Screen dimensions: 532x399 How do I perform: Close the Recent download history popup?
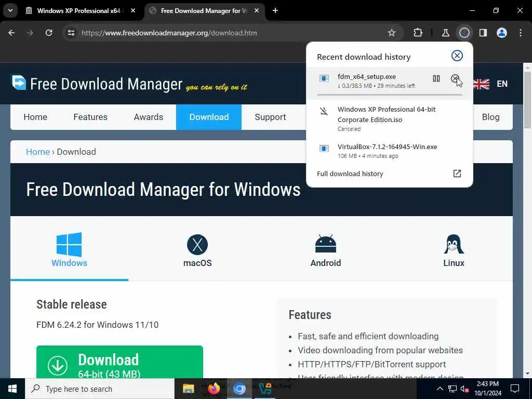pyautogui.click(x=457, y=56)
